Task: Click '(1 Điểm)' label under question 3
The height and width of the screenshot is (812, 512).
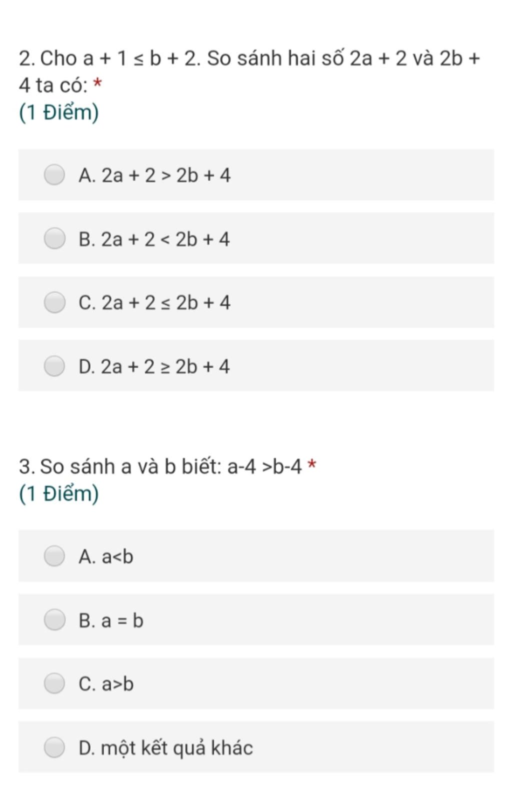Action: click(x=59, y=493)
